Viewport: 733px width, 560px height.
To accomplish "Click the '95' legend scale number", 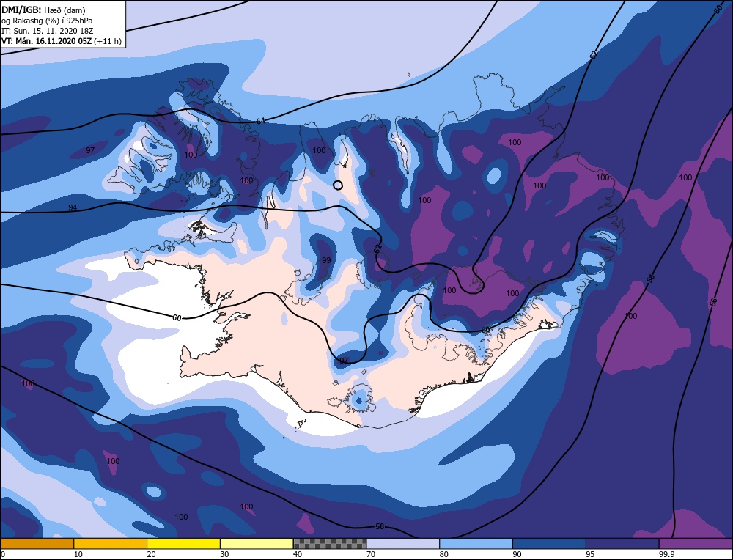I will click(590, 554).
